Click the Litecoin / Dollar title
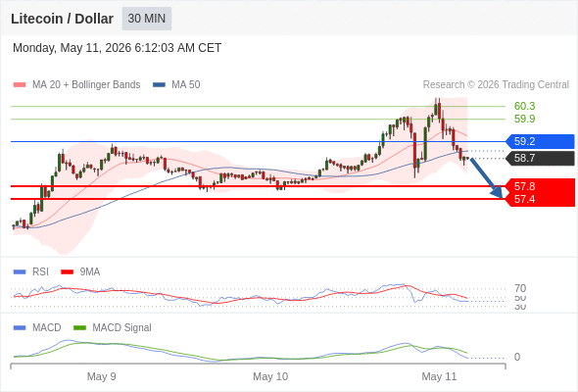This screenshot has height=392, width=578. (62, 19)
